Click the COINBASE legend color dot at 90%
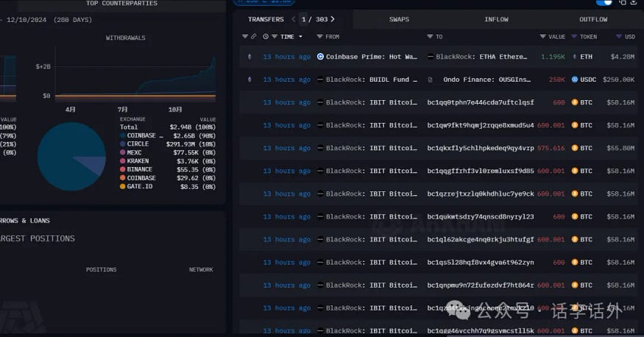 pyautogui.click(x=122, y=135)
